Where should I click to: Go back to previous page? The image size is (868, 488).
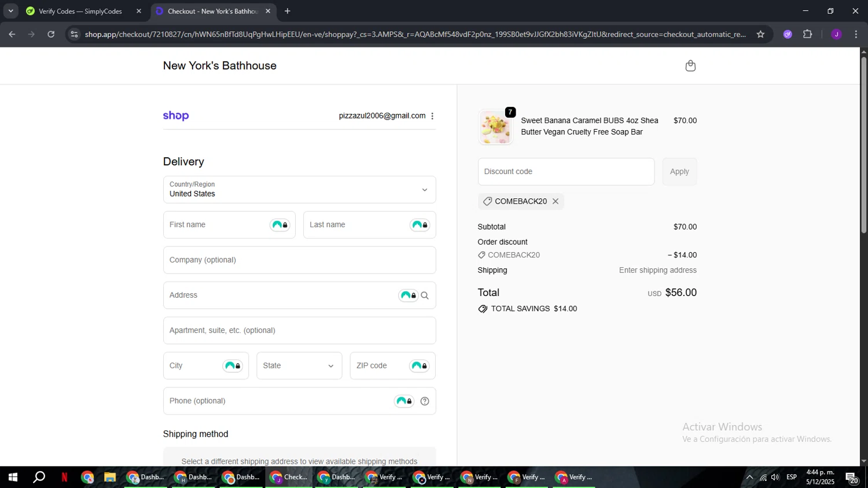(12, 34)
